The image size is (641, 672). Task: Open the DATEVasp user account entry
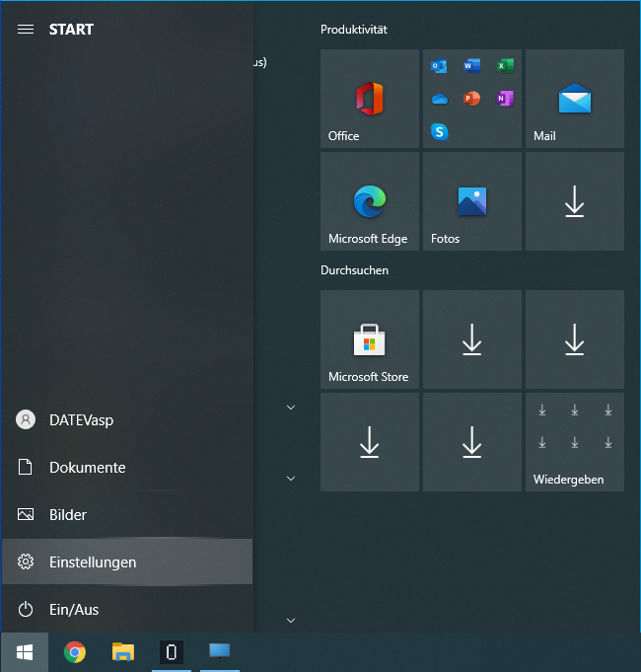point(127,420)
